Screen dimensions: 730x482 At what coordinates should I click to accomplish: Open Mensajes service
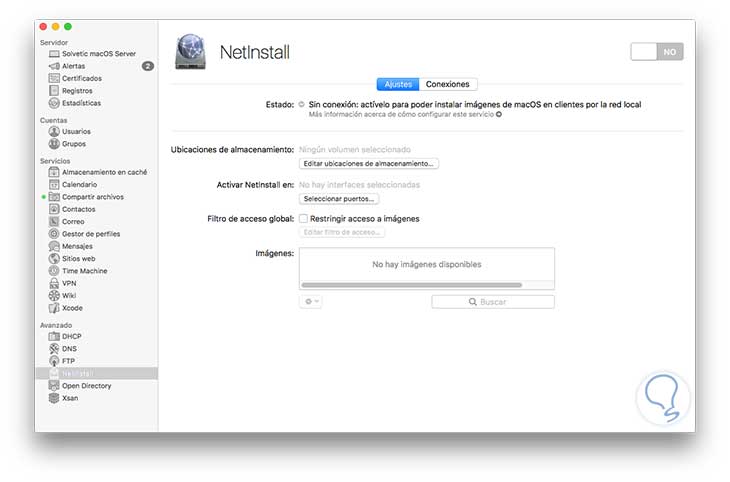(70, 246)
